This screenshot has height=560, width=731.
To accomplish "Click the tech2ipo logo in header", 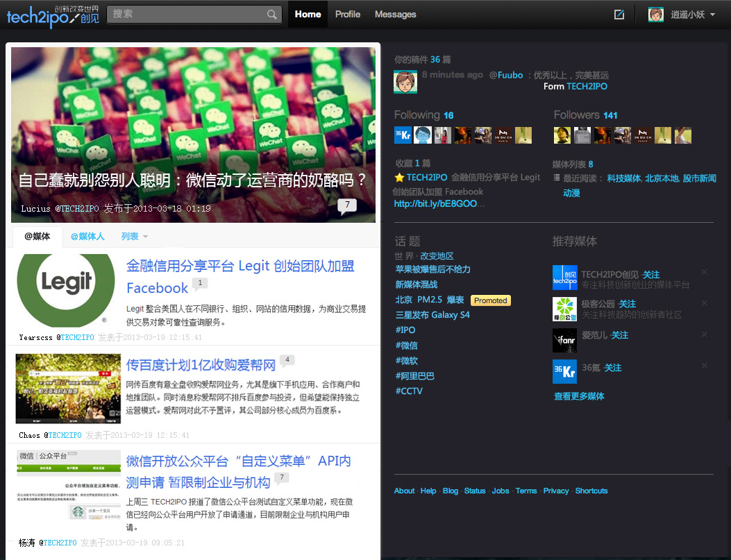I will pos(53,15).
